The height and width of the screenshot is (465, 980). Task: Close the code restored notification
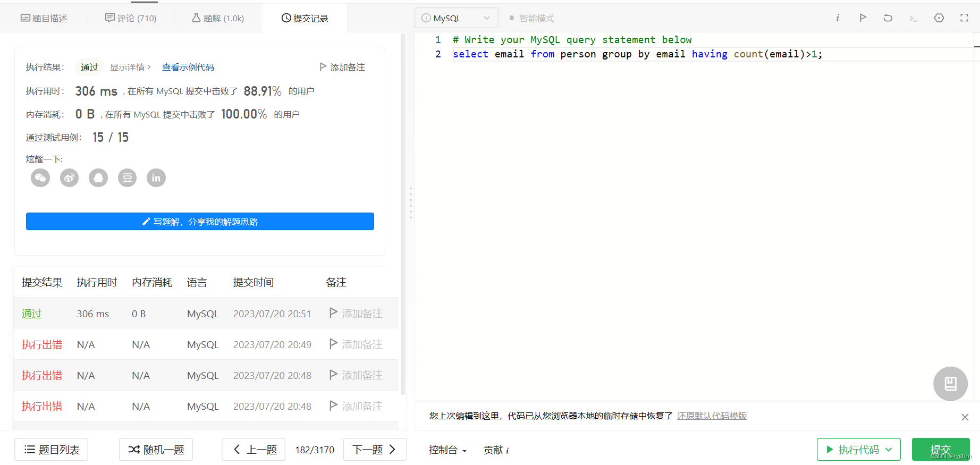[965, 417]
